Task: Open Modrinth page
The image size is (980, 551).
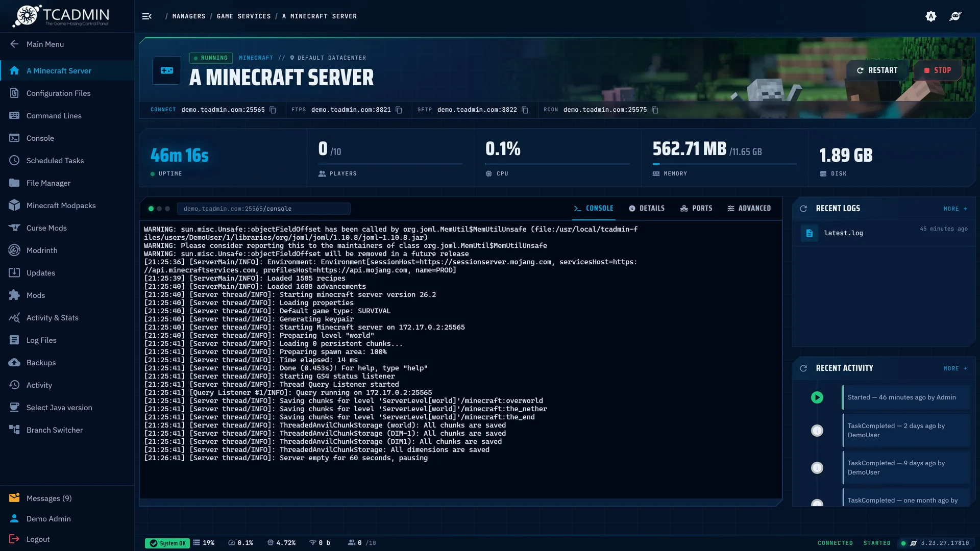Action: pyautogui.click(x=67, y=251)
